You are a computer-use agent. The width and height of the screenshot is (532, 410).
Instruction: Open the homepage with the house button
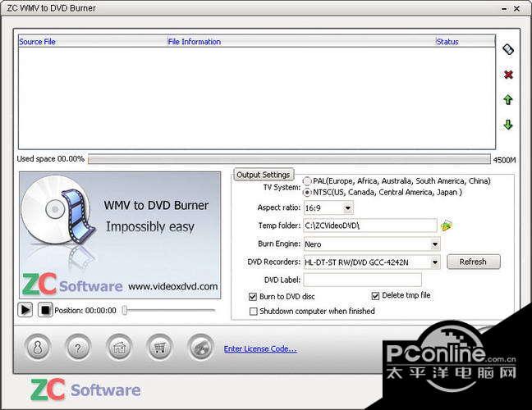click(119, 348)
